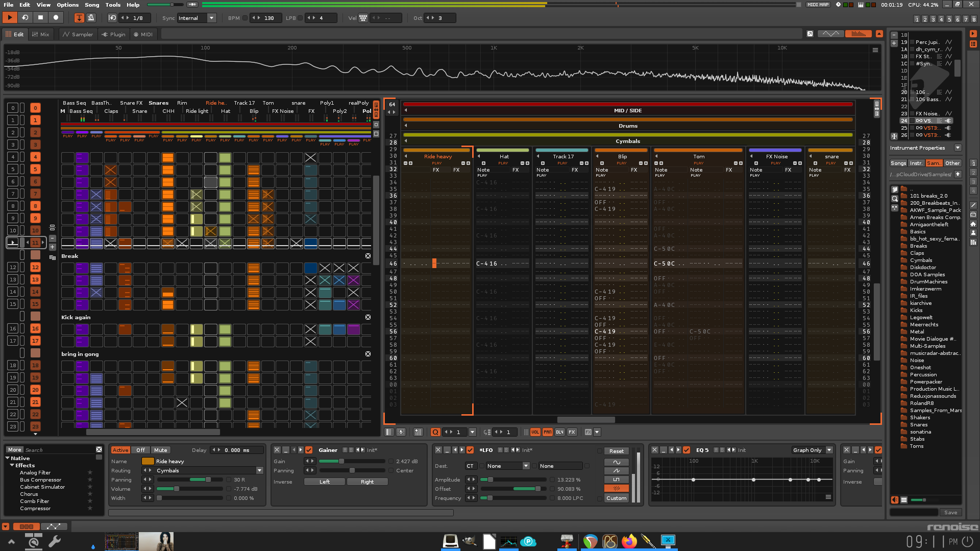Collapse the Drums group arrow
Screen dimensions: 980x551
coord(406,126)
